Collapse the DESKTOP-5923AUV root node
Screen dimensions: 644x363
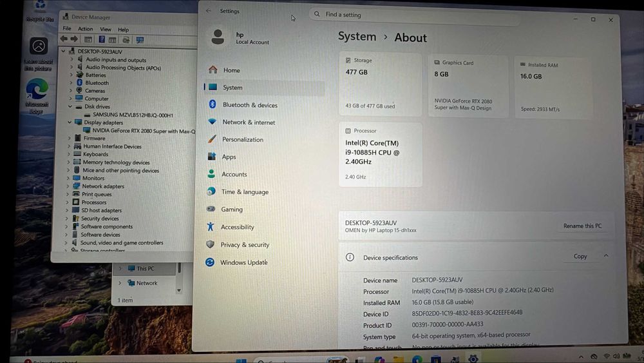63,52
